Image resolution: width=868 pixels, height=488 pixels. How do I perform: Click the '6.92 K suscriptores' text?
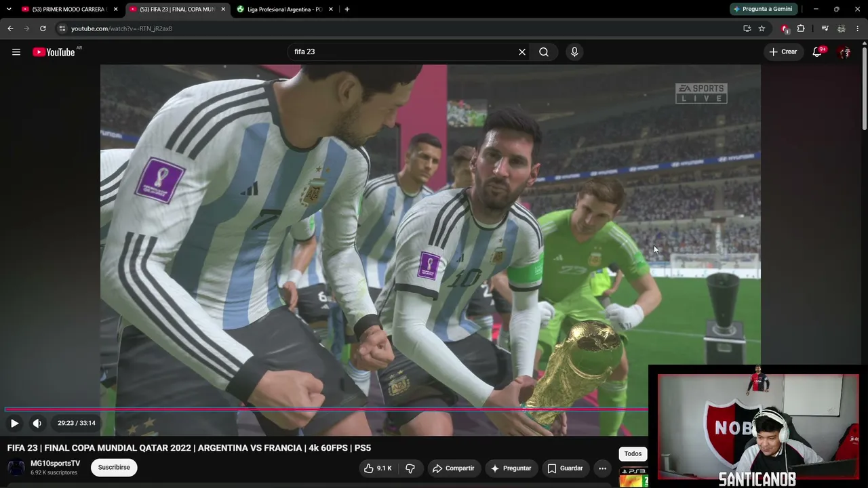pyautogui.click(x=54, y=472)
